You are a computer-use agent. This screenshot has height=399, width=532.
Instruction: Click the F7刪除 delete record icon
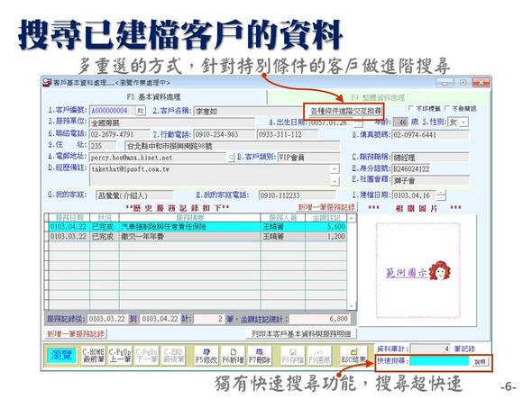(259, 355)
